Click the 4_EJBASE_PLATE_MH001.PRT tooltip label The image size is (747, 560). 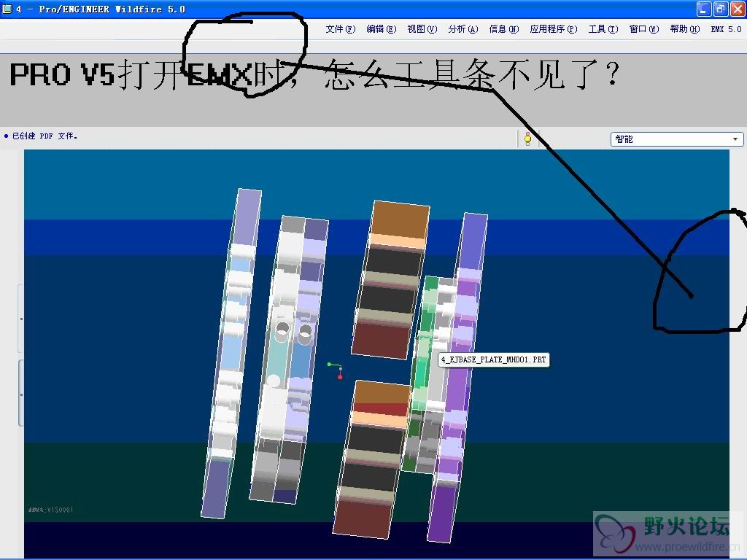tap(494, 359)
